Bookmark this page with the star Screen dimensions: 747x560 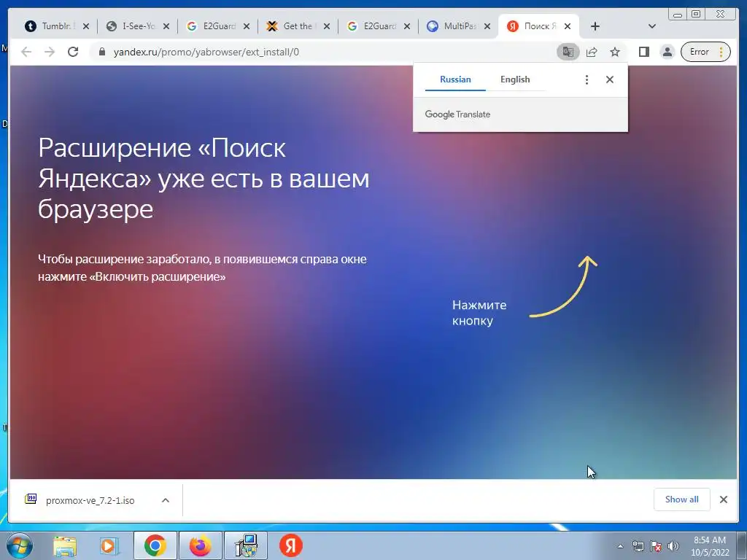[615, 52]
